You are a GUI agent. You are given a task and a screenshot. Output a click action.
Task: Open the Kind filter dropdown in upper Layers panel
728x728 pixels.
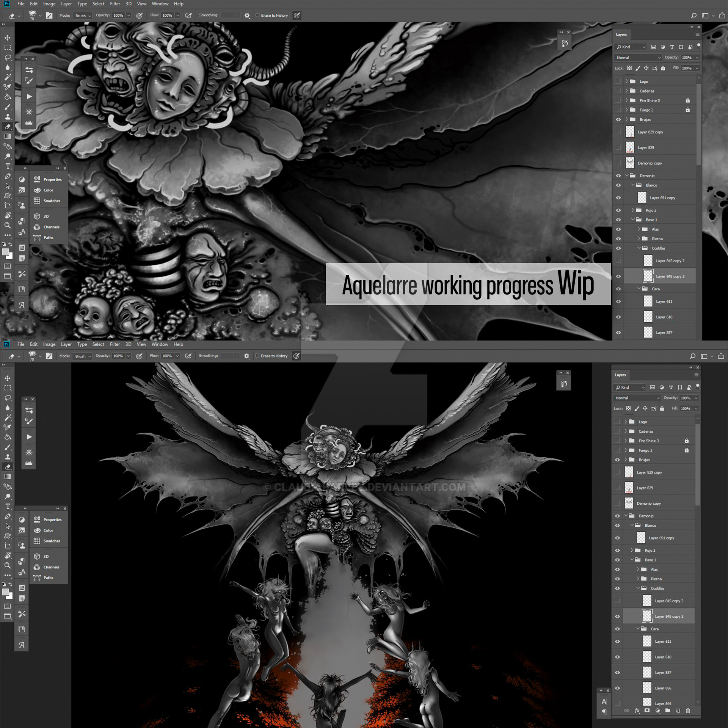(x=631, y=47)
